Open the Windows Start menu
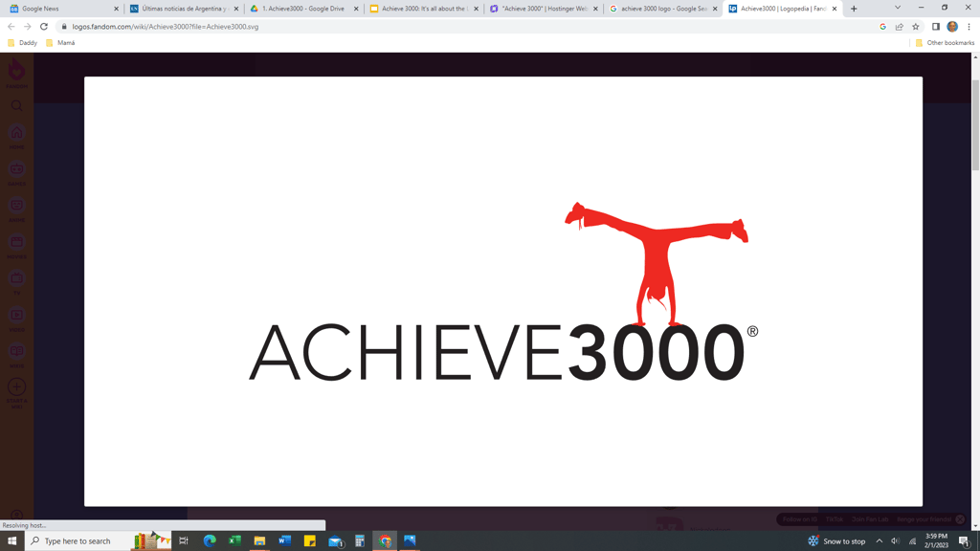Screen dimensions: 980x551 click(11, 541)
